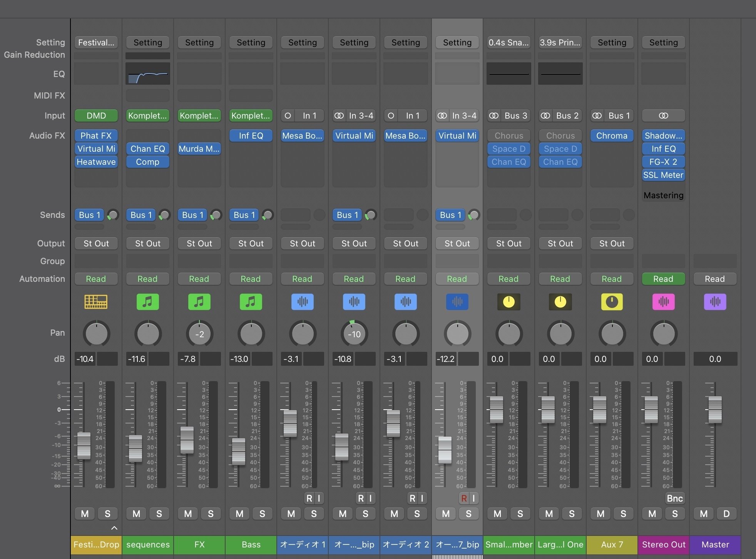Click the green music note icon on Bass channel
This screenshot has height=559, width=756.
(x=251, y=302)
